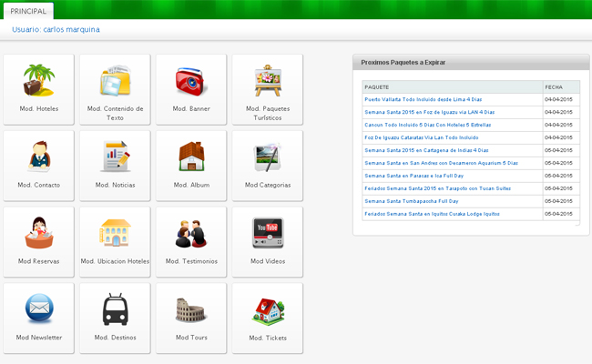592x364 pixels.
Task: Switch to the PRINCIPAL tab
Action: pos(27,11)
